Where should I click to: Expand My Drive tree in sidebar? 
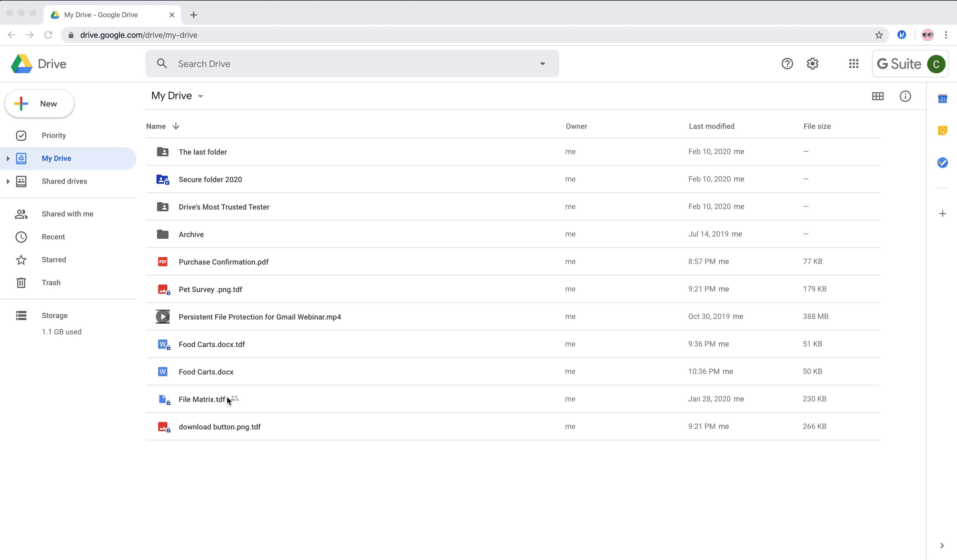(x=8, y=159)
